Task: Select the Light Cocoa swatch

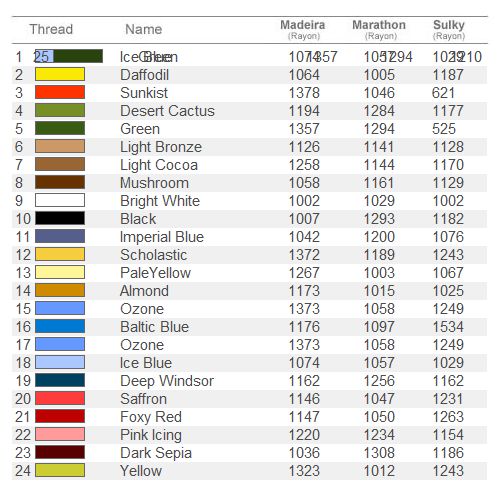Action: [x=60, y=164]
